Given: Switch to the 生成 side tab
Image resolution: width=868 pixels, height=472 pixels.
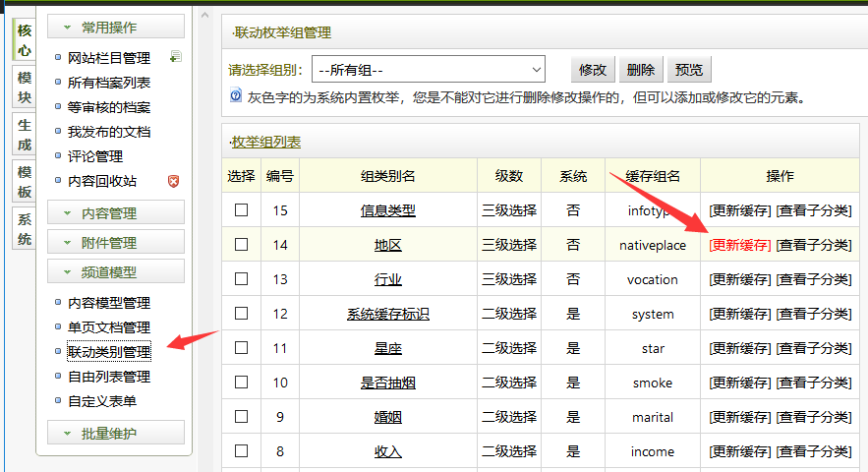Looking at the screenshot, I should point(24,135).
